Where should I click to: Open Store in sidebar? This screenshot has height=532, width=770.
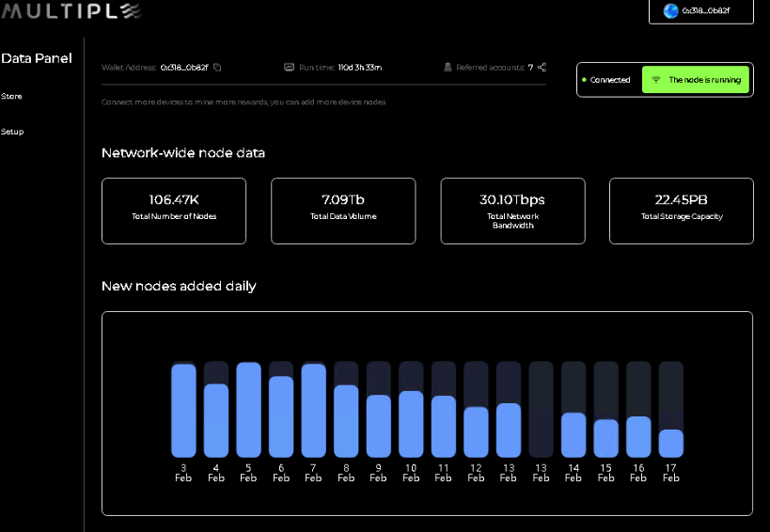(11, 96)
